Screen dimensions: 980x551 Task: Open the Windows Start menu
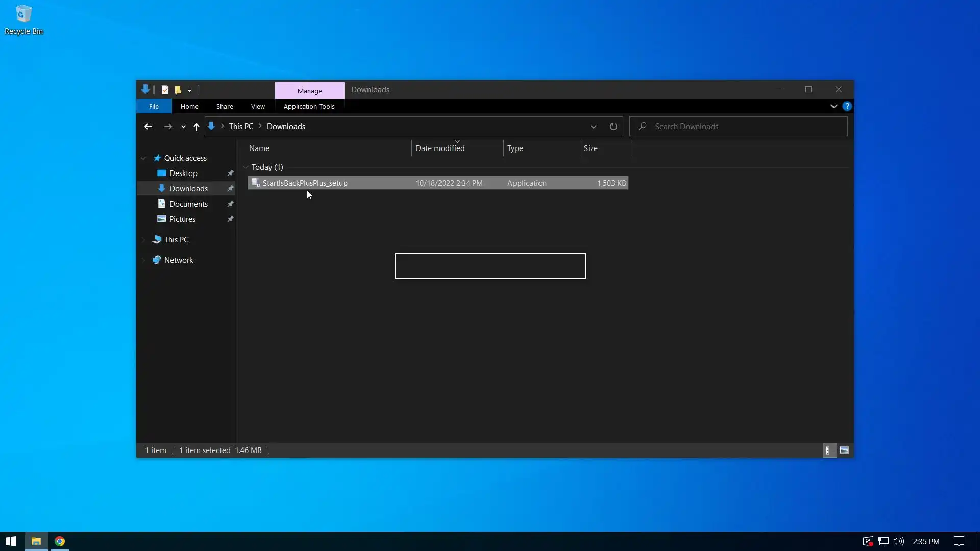[11, 541]
